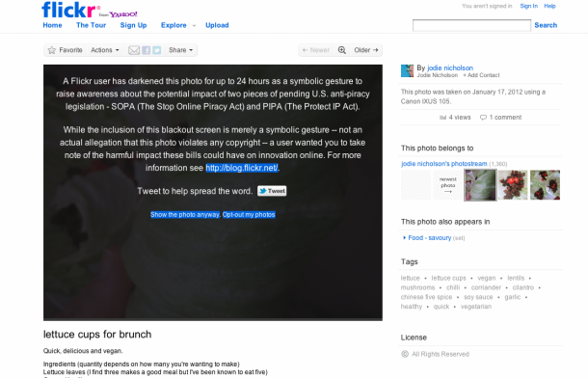Expand the Explore arrow menu
The height and width of the screenshot is (378, 588).
194,26
